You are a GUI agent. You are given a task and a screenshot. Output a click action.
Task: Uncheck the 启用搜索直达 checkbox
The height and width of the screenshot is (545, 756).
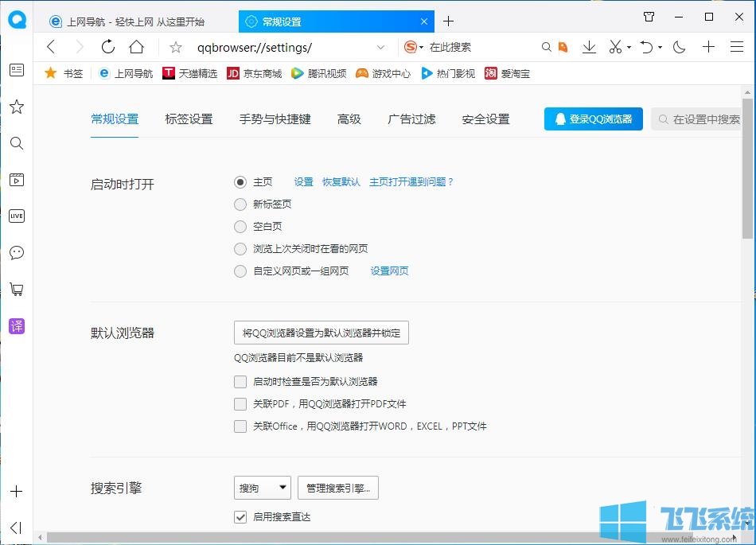point(240,517)
